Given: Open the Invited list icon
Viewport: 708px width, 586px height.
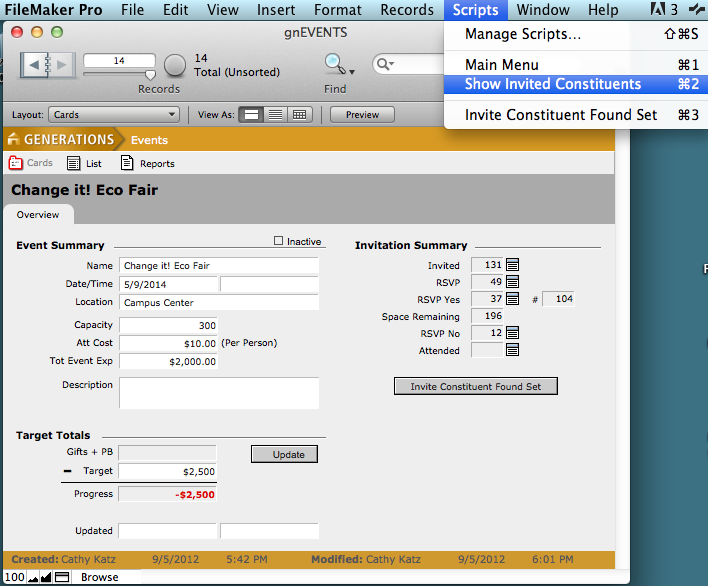Looking at the screenshot, I should [x=513, y=265].
